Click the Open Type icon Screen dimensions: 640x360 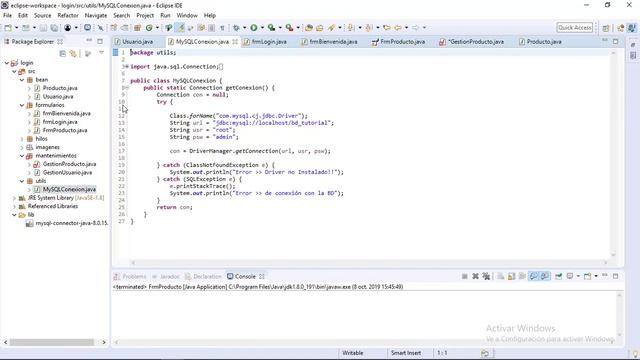click(x=309, y=28)
